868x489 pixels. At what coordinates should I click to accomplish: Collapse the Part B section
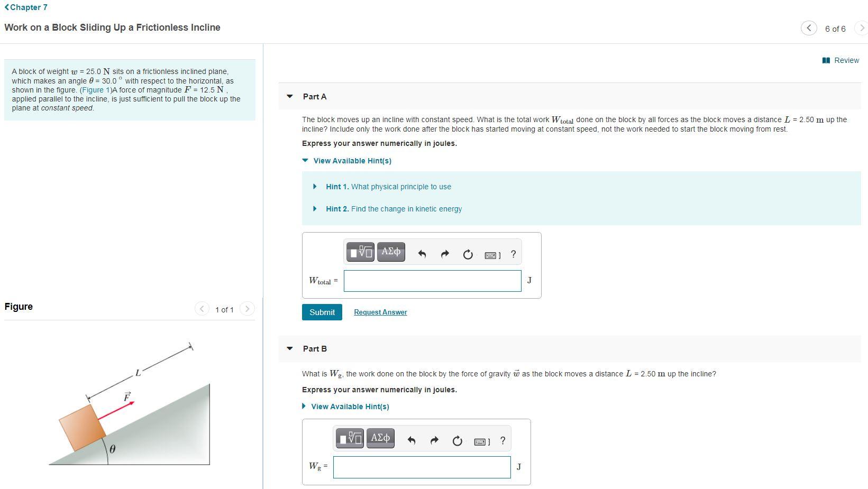289,348
